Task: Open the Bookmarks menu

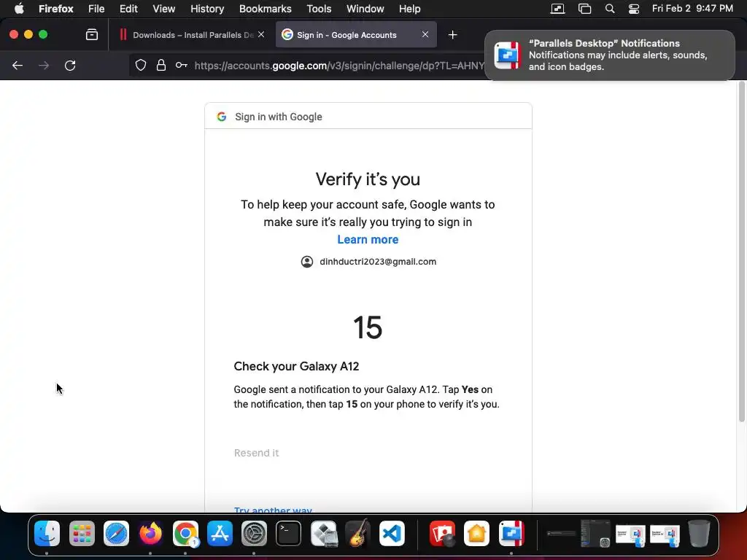Action: 266,9
